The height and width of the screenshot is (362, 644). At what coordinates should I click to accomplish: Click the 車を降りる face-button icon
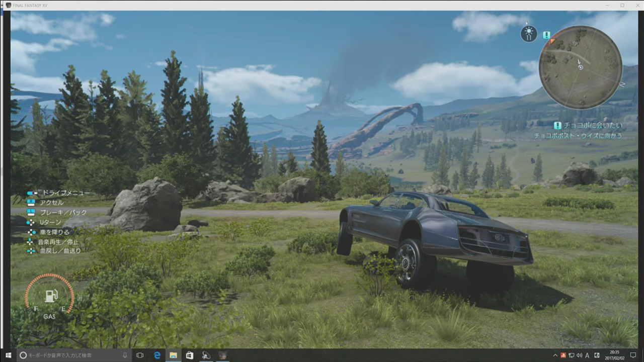click(x=31, y=232)
